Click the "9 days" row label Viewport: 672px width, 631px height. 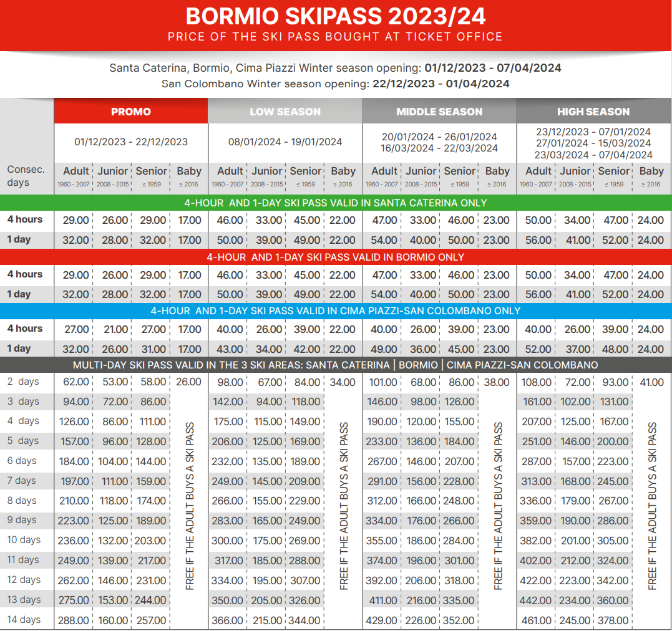pos(22,519)
